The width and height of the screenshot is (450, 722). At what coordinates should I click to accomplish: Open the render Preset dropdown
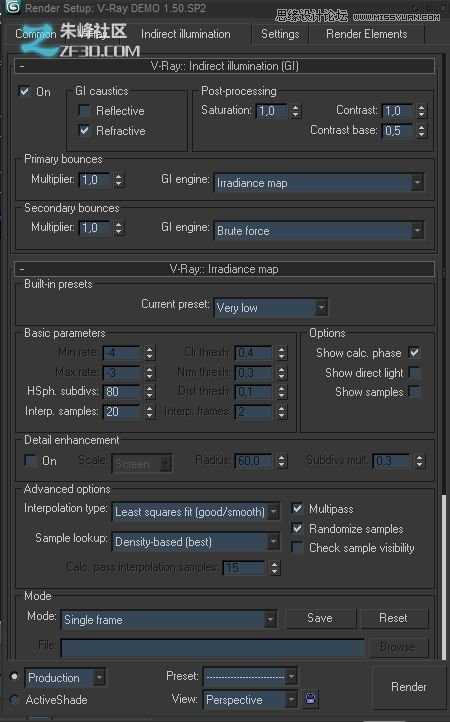pyautogui.click(x=250, y=676)
